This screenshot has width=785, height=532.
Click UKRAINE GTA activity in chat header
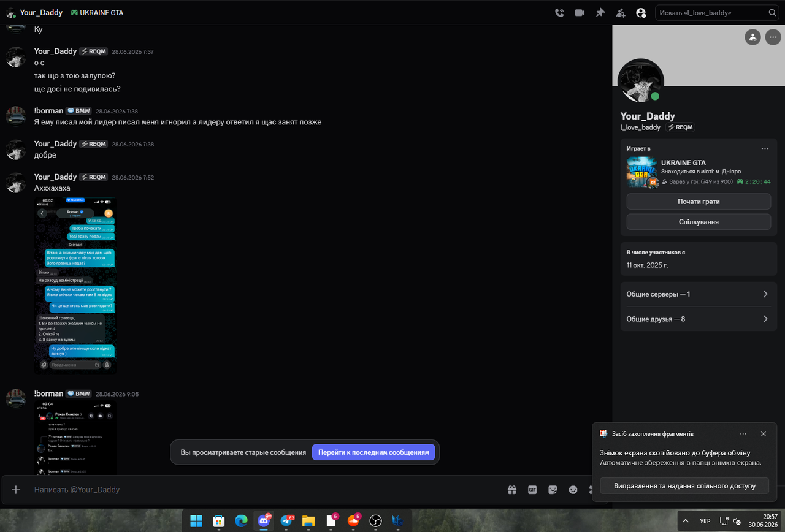pos(97,12)
